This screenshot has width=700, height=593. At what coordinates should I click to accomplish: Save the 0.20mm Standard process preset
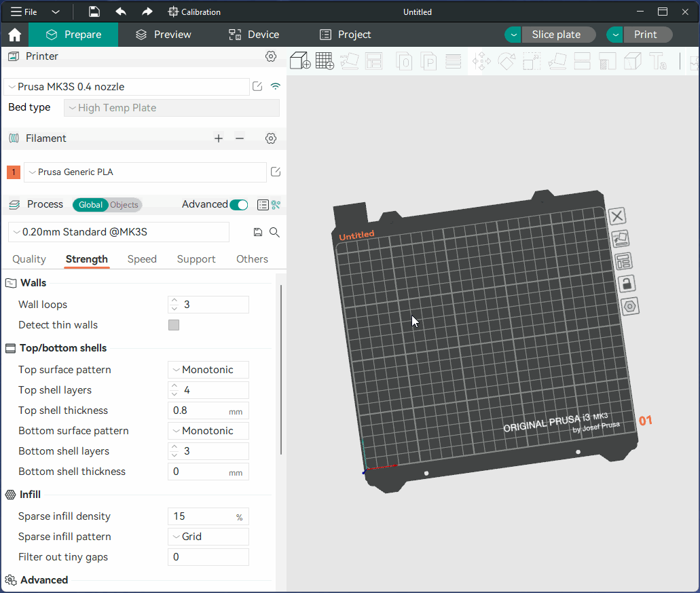coord(257,232)
